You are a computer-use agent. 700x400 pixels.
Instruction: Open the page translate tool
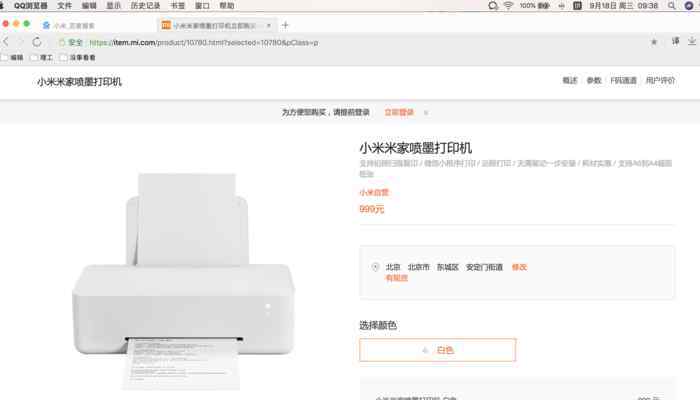coord(675,42)
